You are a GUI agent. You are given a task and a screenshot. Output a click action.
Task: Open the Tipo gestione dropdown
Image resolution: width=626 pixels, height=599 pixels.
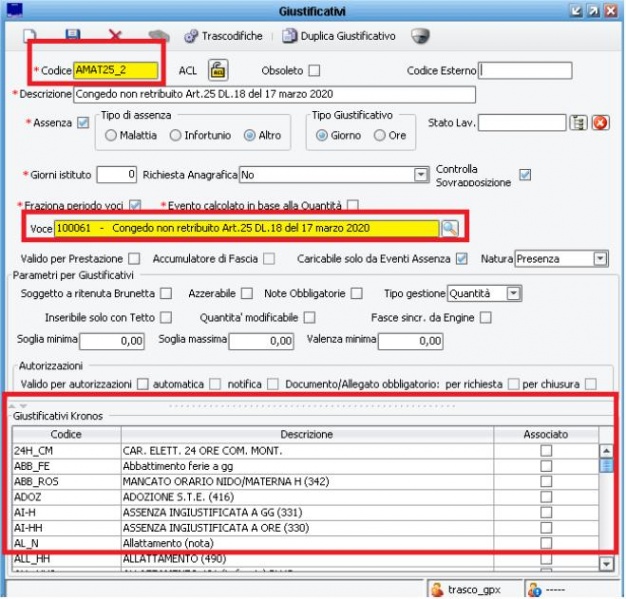point(513,294)
